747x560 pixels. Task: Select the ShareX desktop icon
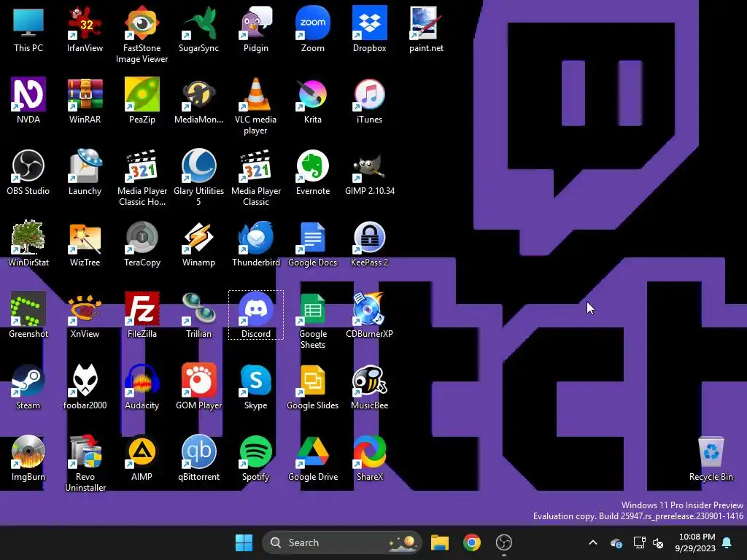tap(370, 458)
